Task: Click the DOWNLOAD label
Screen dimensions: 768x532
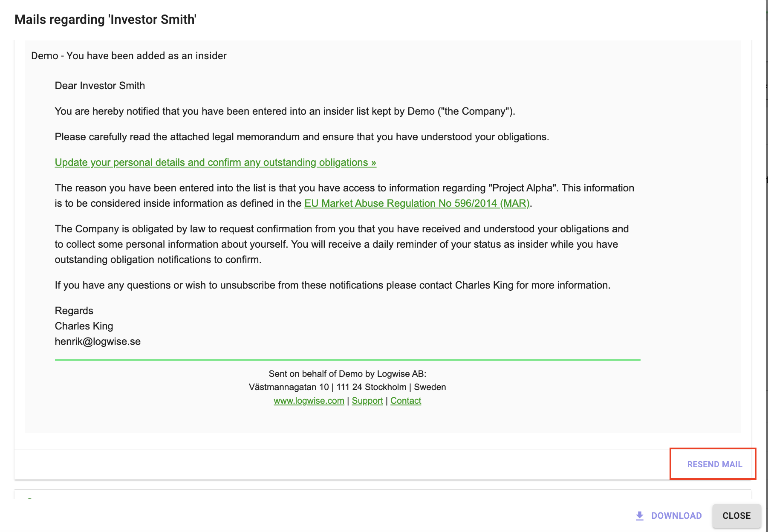Action: 676,516
